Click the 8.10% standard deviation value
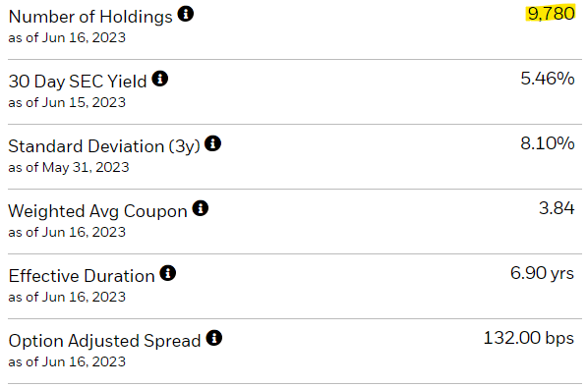Image resolution: width=588 pixels, height=388 pixels. coord(548,143)
